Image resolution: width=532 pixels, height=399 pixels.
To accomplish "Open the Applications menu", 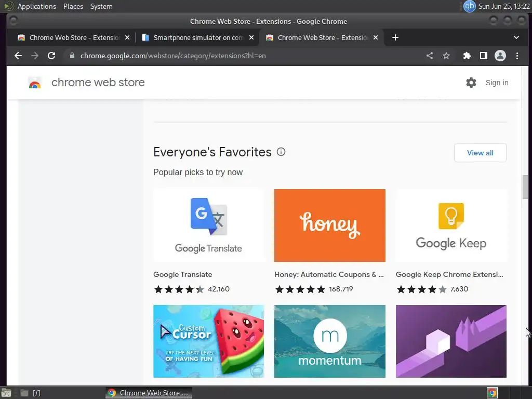I will pos(37,6).
